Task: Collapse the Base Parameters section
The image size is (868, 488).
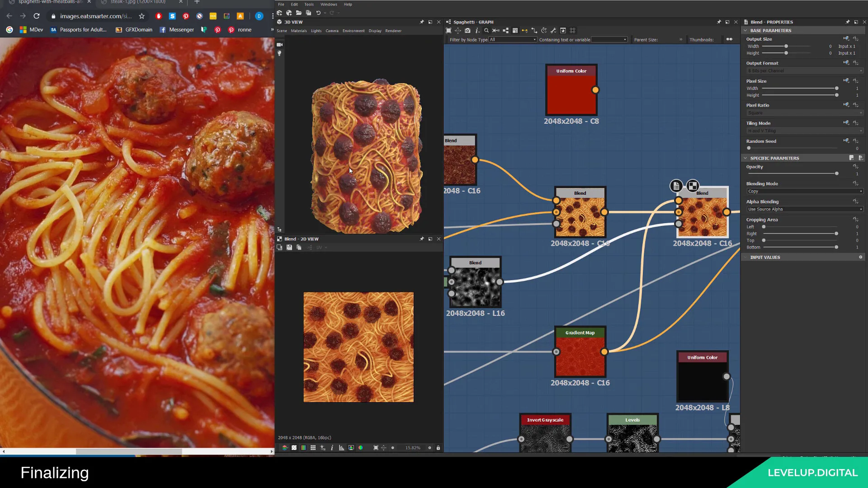Action: point(745,30)
